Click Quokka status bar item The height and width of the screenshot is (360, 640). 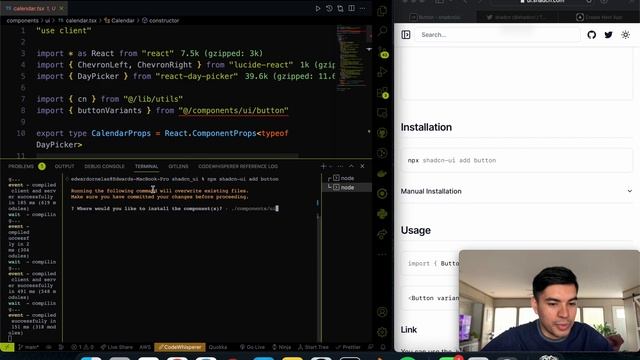pyautogui.click(x=218, y=347)
